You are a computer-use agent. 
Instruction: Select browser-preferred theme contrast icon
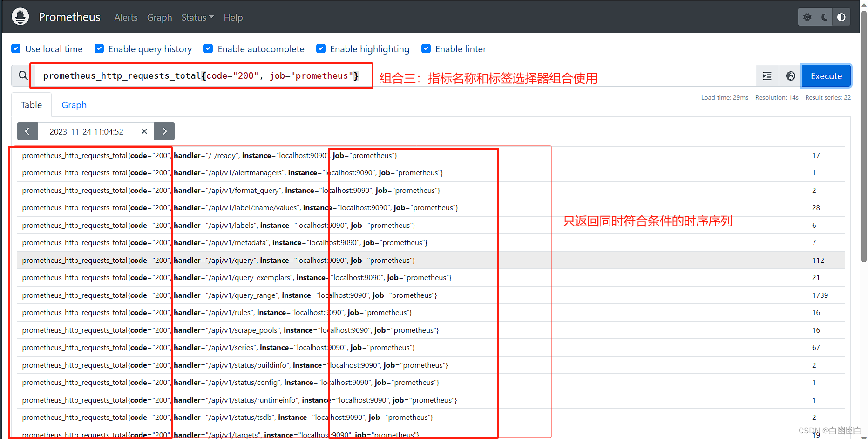[x=841, y=17]
